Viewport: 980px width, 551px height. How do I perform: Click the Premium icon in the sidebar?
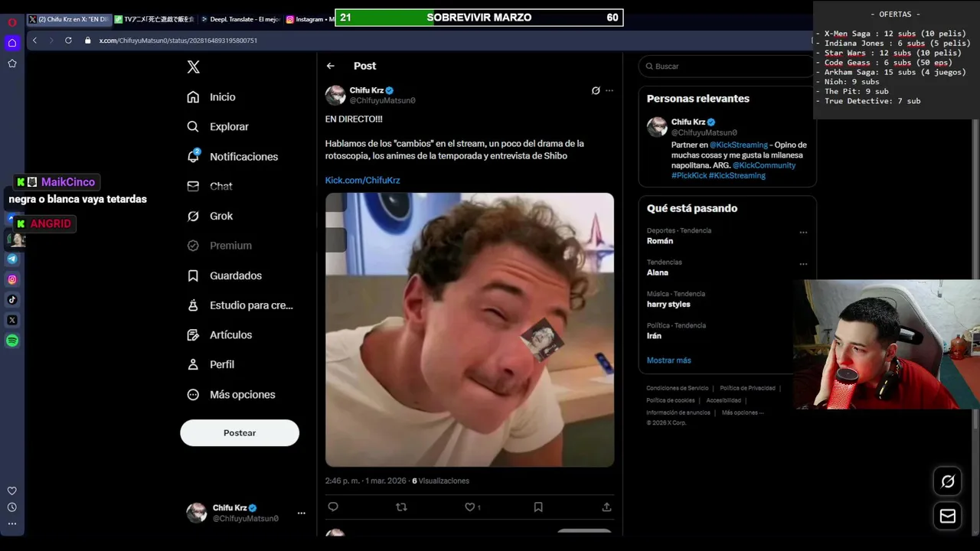193,246
